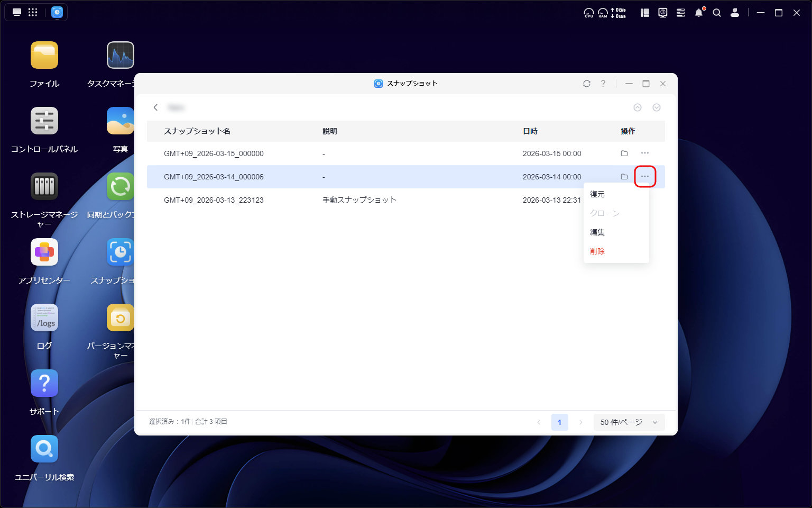812x508 pixels.
Task: Browse folder icon for 2026-03-15 snapshot
Action: 624,153
